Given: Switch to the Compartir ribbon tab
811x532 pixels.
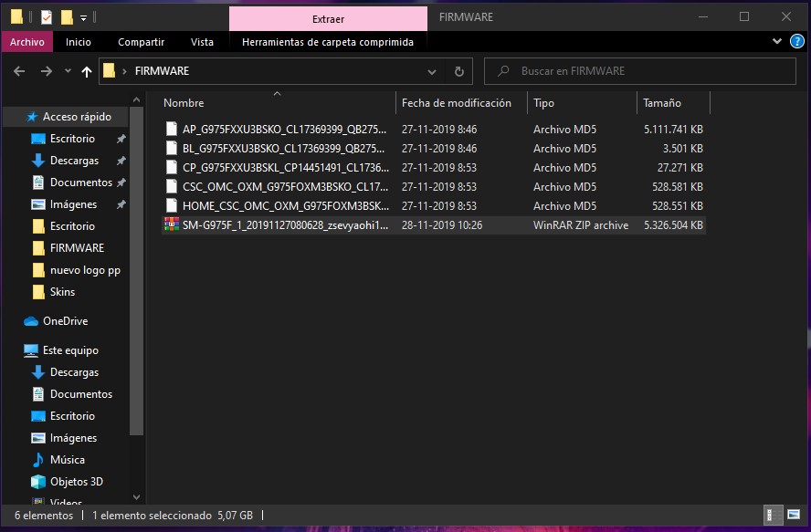Looking at the screenshot, I should coord(142,42).
